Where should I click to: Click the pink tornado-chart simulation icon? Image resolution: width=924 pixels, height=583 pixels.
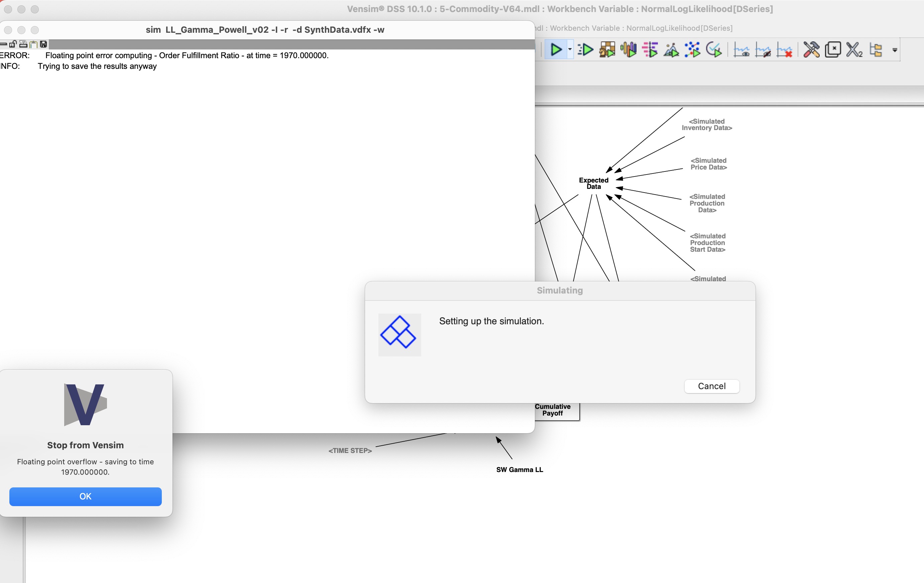click(650, 50)
